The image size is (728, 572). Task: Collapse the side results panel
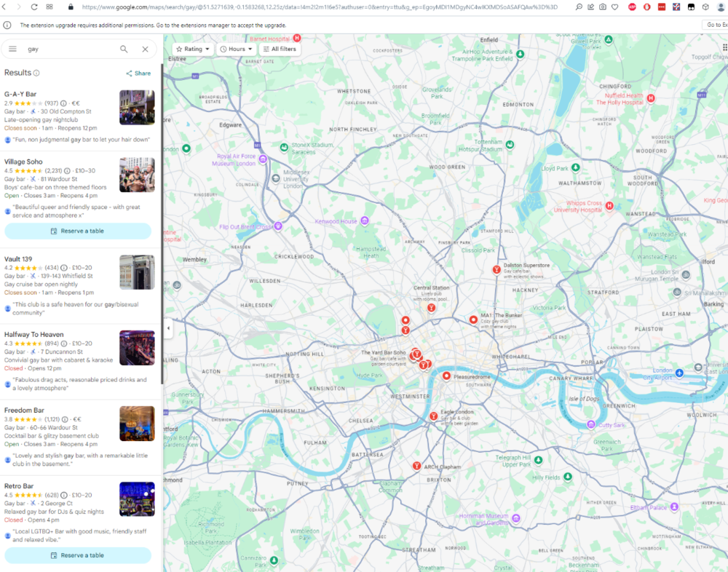point(168,327)
